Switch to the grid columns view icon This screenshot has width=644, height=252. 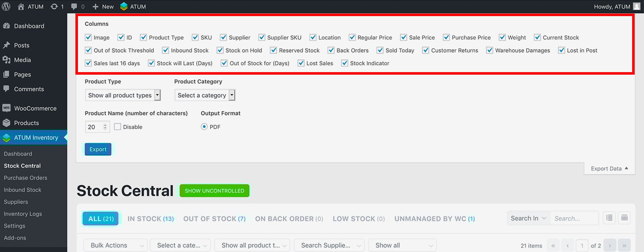point(624,218)
